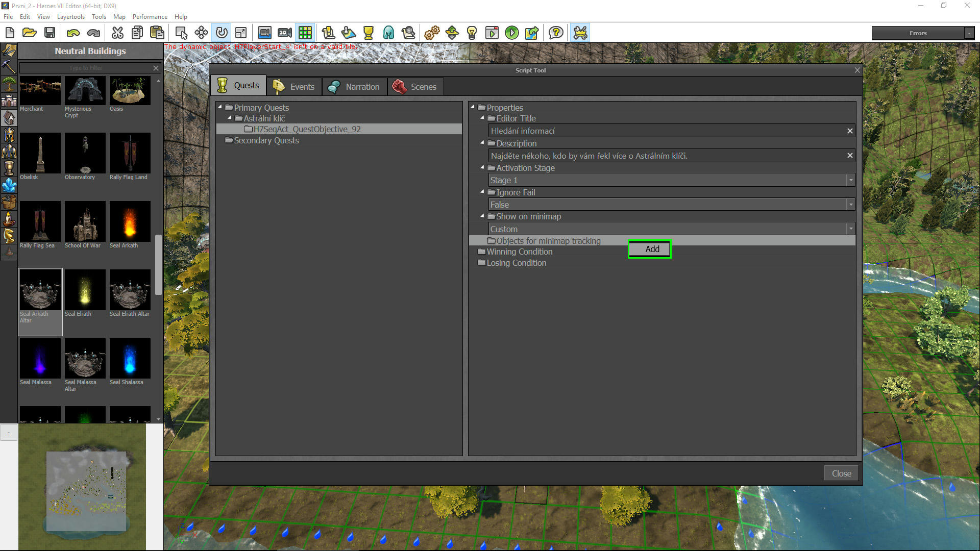Select the cardboard box sidebar category

pos(9,202)
